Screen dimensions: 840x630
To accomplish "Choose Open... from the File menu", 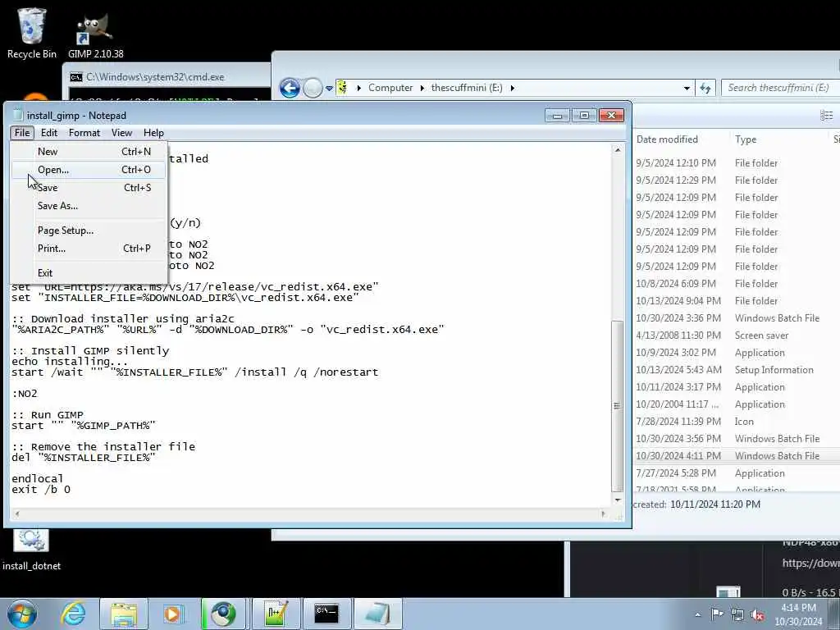I will click(x=89, y=170).
